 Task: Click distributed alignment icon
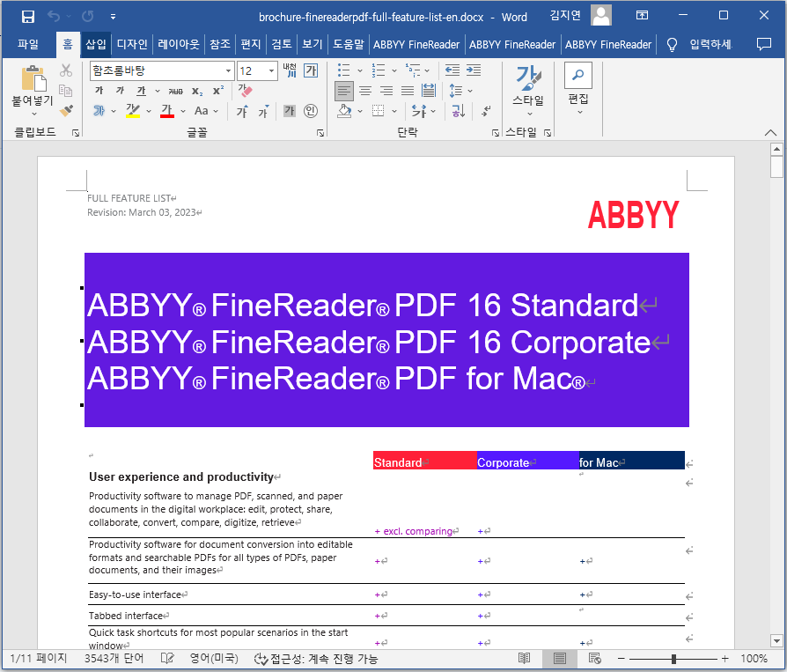[x=429, y=91]
